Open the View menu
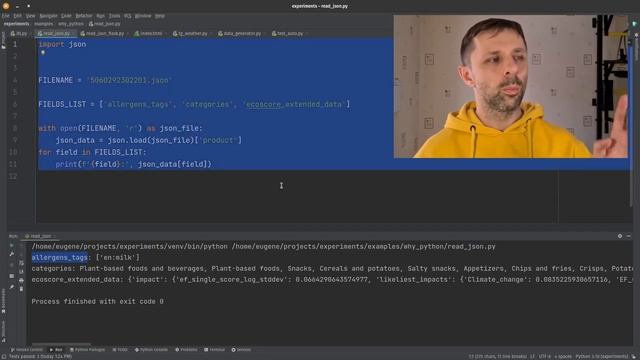The image size is (640, 360). click(31, 16)
